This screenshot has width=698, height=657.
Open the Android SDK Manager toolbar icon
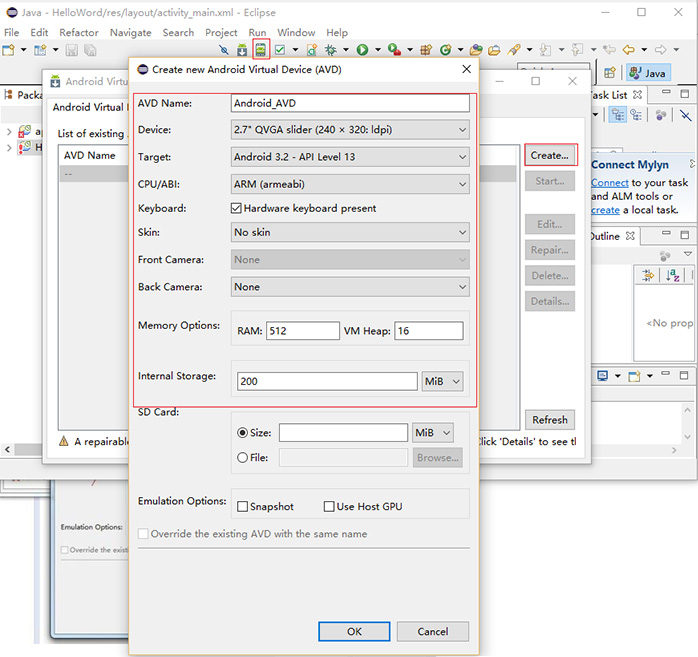coord(241,49)
